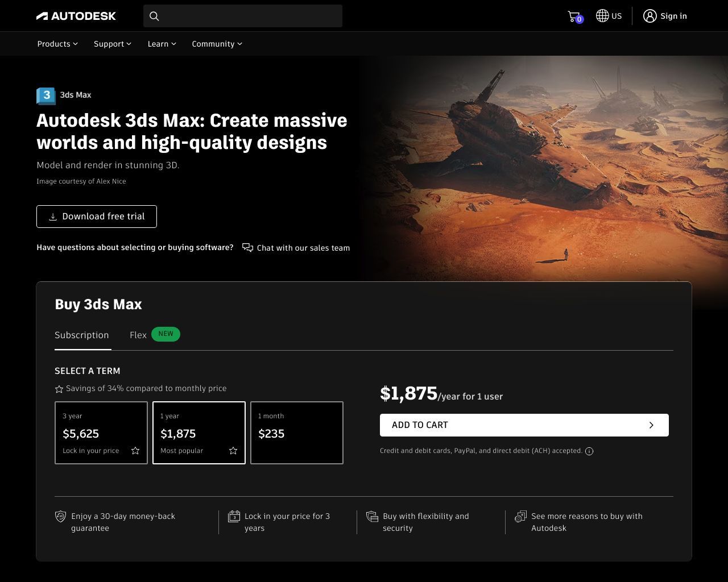Screen dimensions: 728x582
Task: Click the Autodesk logo
Action: pos(76,16)
